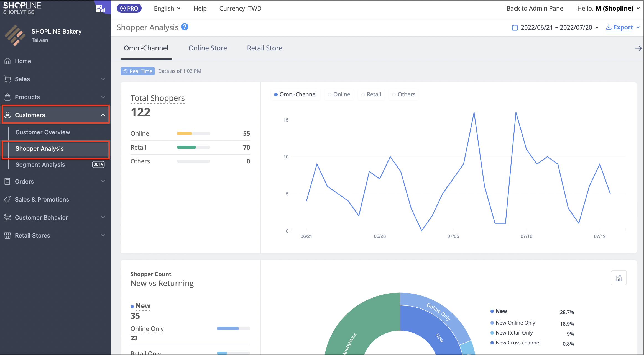
Task: Switch to the Online Store tab
Action: point(208,48)
